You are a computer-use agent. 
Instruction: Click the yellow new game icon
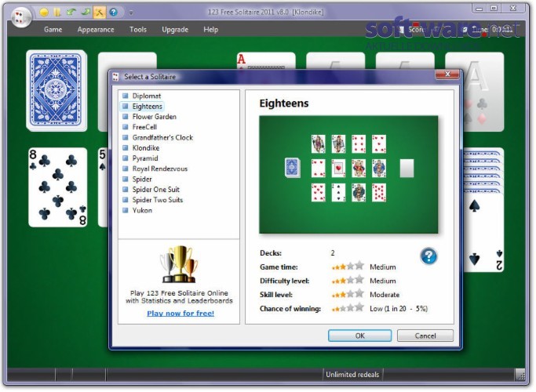(x=44, y=13)
